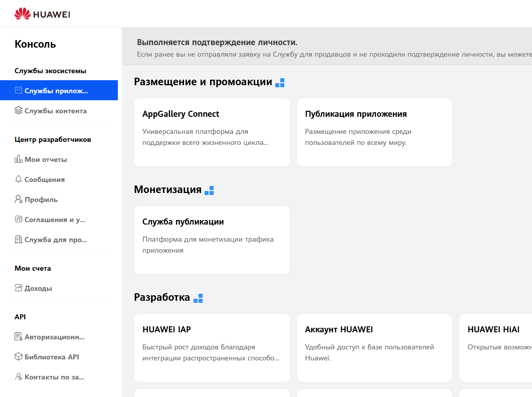This screenshot has width=532, height=397.
Task: Click the grid icon beside Размещение и промоакции
Action: pos(280,82)
